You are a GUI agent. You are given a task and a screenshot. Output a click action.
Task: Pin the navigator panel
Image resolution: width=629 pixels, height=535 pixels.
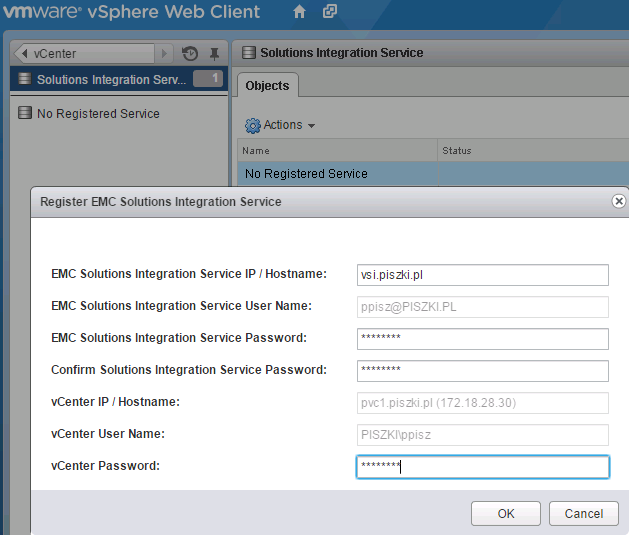tap(214, 53)
